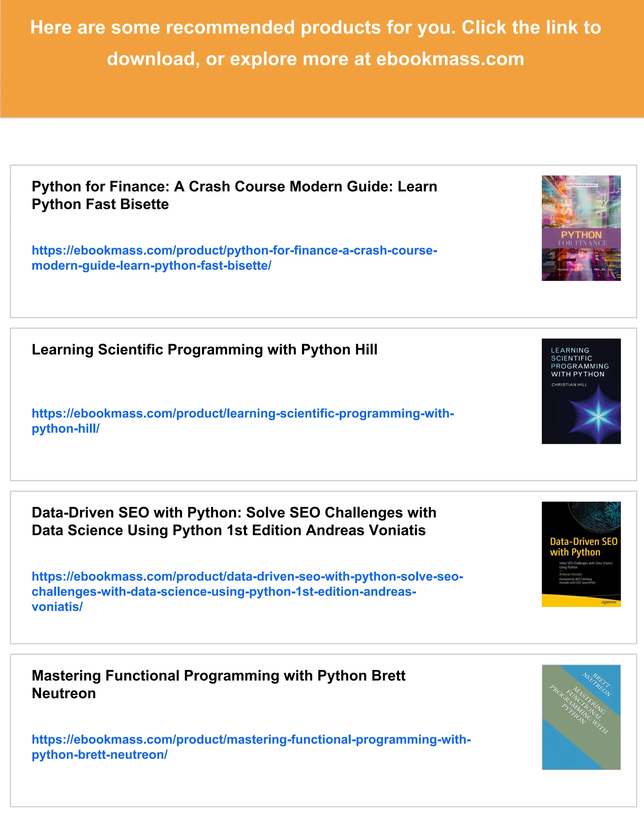Click the python-hill/ URL ending

[65, 429]
